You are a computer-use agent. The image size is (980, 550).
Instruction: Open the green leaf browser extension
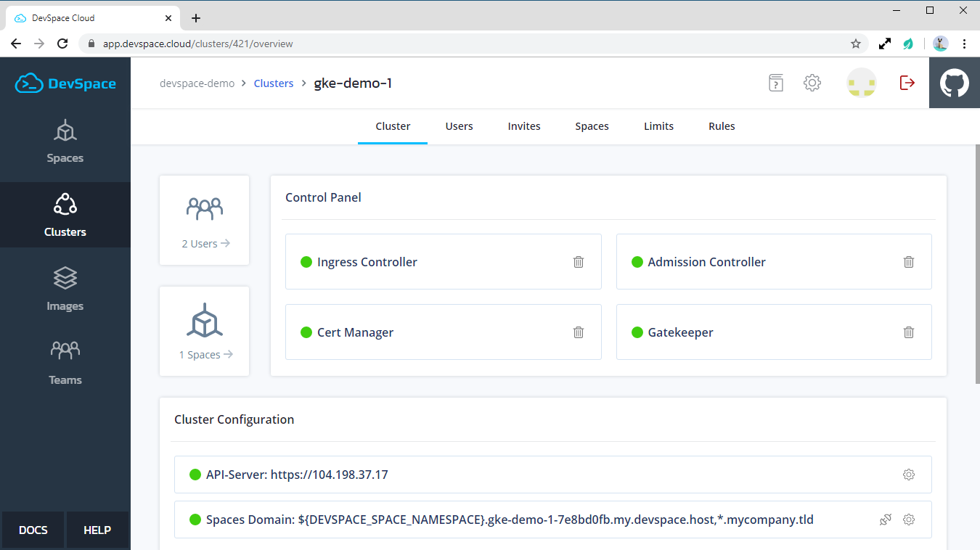908,44
